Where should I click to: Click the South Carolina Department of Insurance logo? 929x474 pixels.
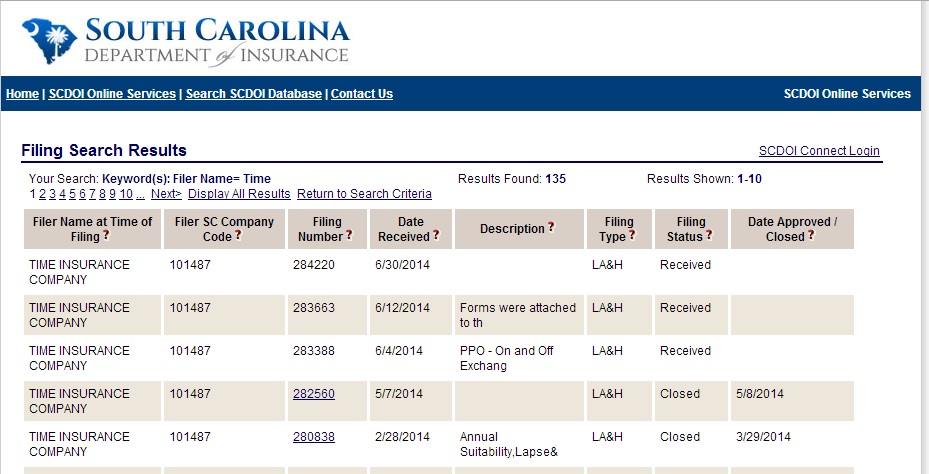coord(185,41)
